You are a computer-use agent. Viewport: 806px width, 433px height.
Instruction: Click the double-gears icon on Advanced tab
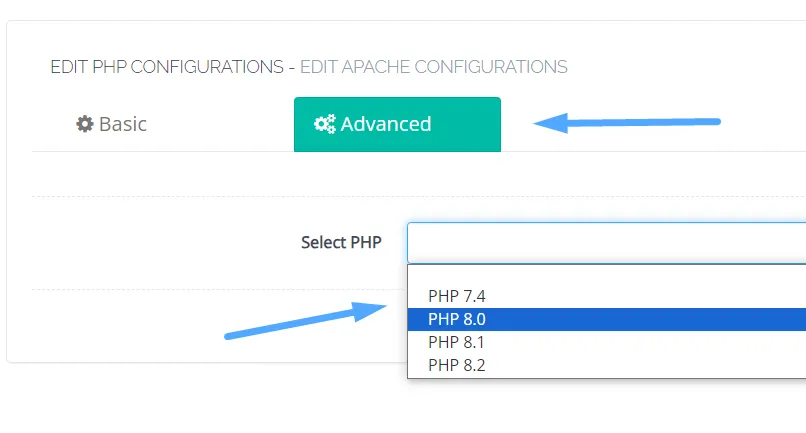tap(324, 124)
